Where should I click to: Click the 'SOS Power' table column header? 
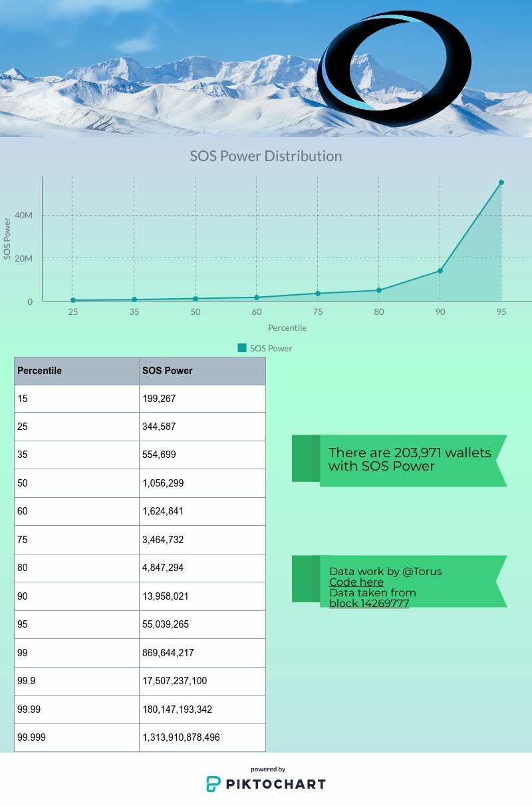coord(168,371)
